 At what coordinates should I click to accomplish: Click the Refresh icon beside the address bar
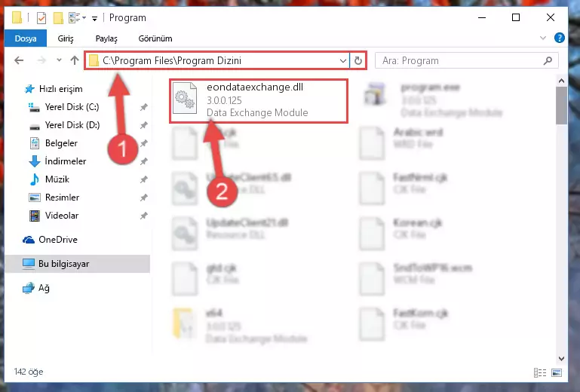[x=358, y=60]
